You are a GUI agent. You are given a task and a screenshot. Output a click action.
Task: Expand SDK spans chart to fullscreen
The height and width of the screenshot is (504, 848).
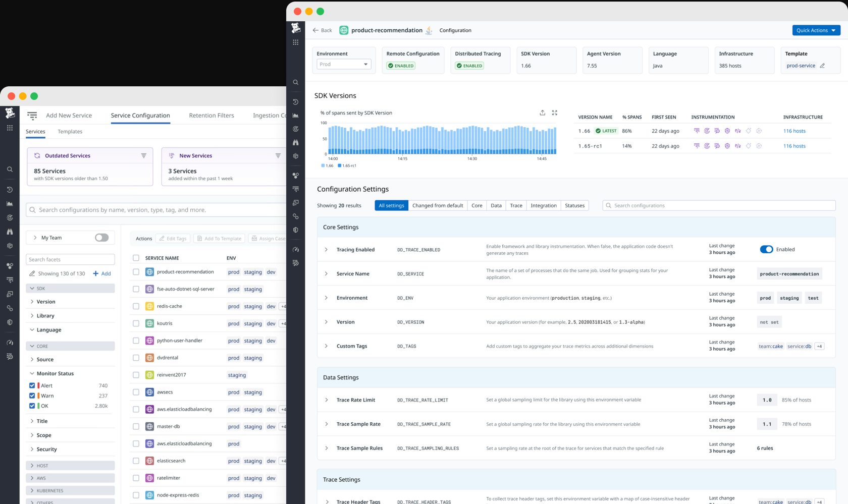click(x=555, y=113)
